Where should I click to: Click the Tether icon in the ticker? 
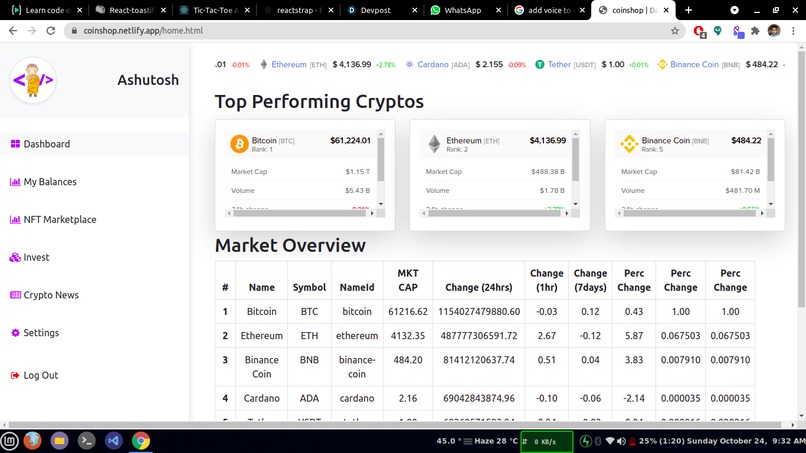tap(540, 64)
